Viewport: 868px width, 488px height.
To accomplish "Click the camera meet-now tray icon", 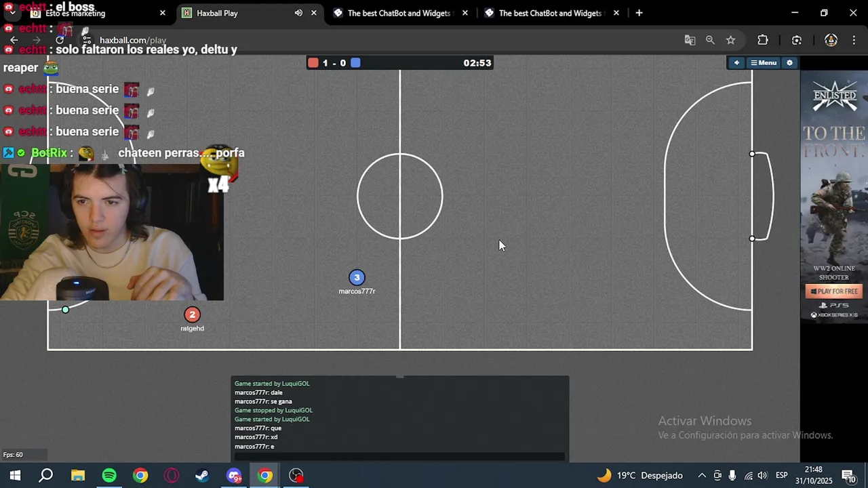I will pyautogui.click(x=717, y=476).
